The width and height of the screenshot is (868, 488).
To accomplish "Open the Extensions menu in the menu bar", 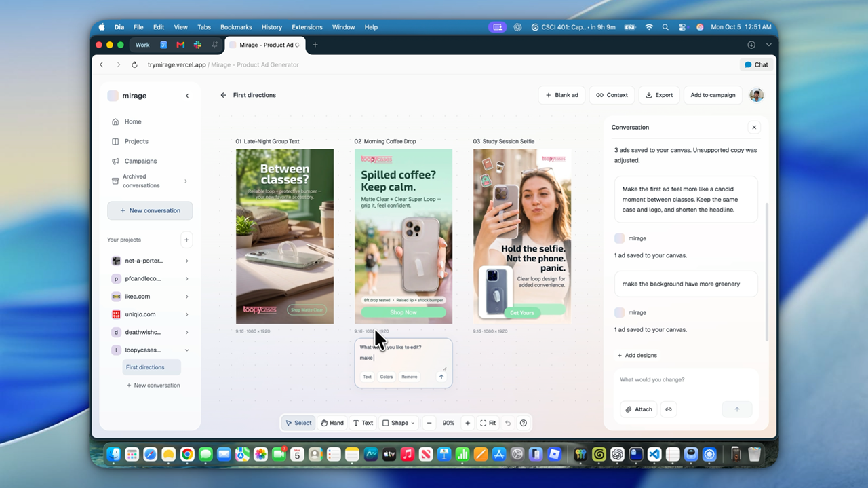I will coord(307,27).
